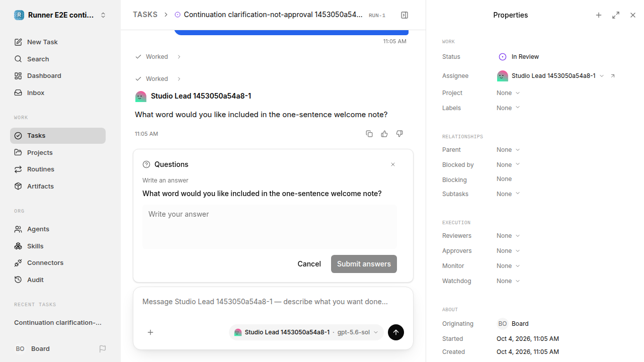Viewport: 644px width, 362px height.
Task: Open the Skills page
Action: coord(58,246)
